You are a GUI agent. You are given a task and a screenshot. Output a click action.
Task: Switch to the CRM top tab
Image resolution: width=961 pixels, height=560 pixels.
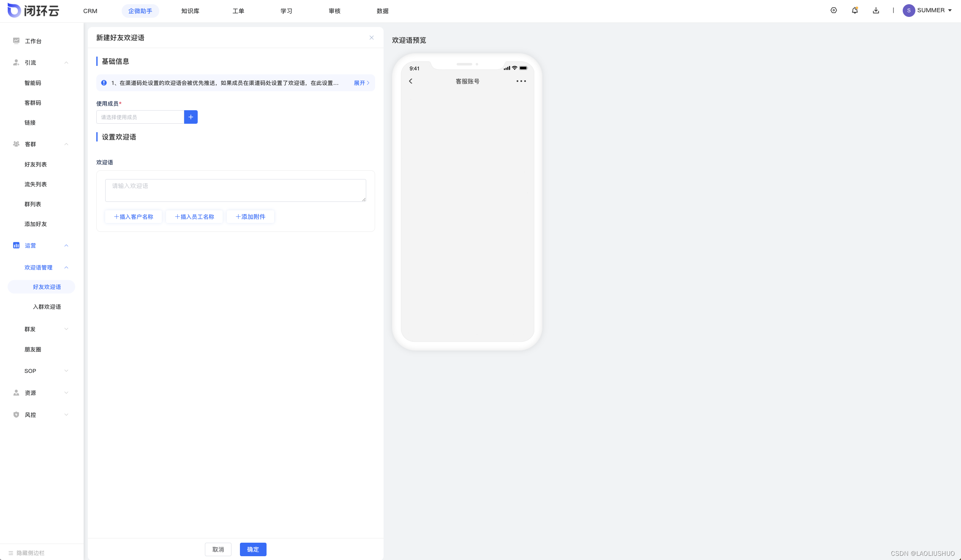90,11
